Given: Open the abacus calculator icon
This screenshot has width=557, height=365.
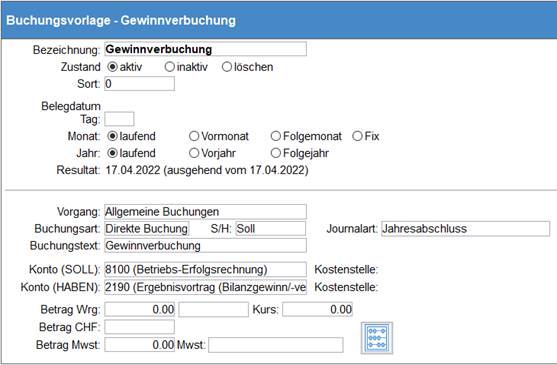Looking at the screenshot, I should point(377,338).
